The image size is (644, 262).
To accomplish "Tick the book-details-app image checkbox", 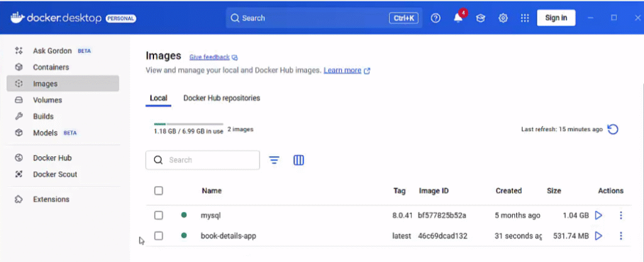I will (x=158, y=236).
